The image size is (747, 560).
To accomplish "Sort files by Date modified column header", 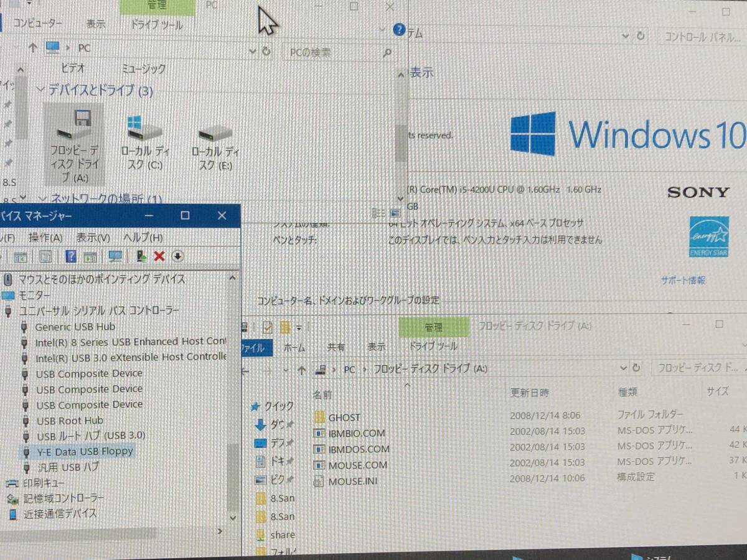I will (x=529, y=393).
